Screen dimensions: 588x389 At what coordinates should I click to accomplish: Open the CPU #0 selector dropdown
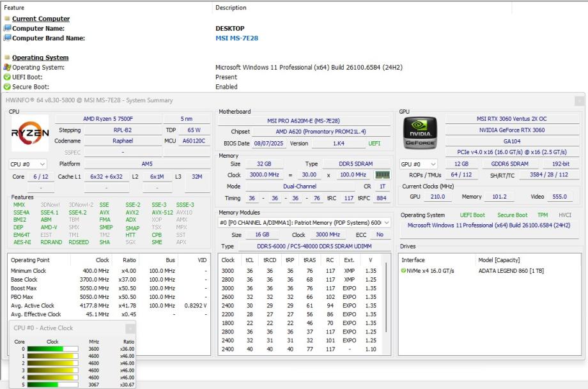point(28,164)
